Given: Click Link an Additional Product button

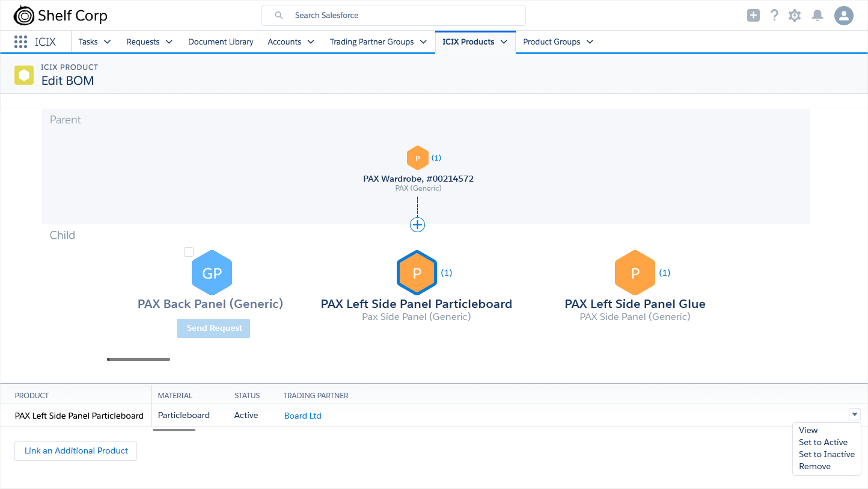Looking at the screenshot, I should (x=76, y=451).
